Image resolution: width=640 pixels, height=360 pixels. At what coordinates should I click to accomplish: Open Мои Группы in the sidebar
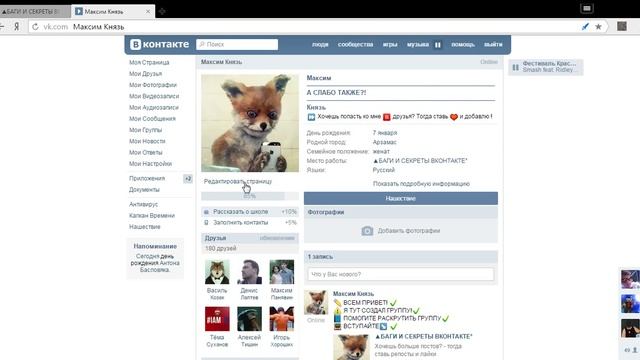coord(145,130)
